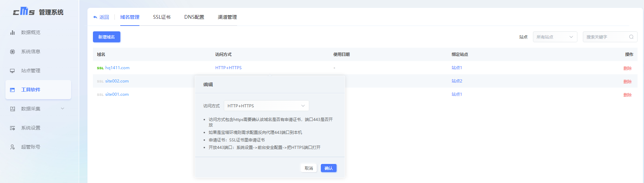
Task: Switch to the DNS配置 tab
Action: [194, 17]
